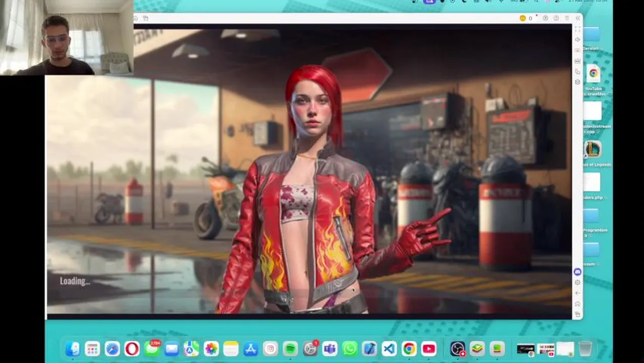The image size is (644, 363).
Task: Open the Opera browser in dock
Action: [x=132, y=348]
